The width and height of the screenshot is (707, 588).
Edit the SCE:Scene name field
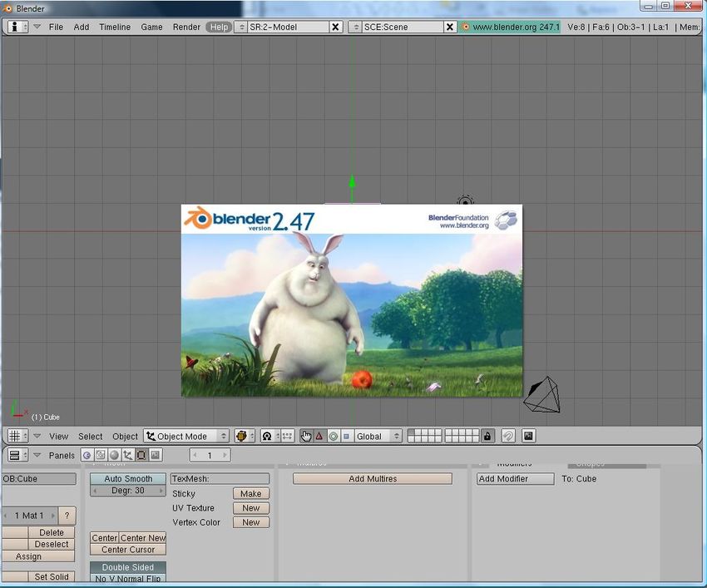(x=403, y=27)
